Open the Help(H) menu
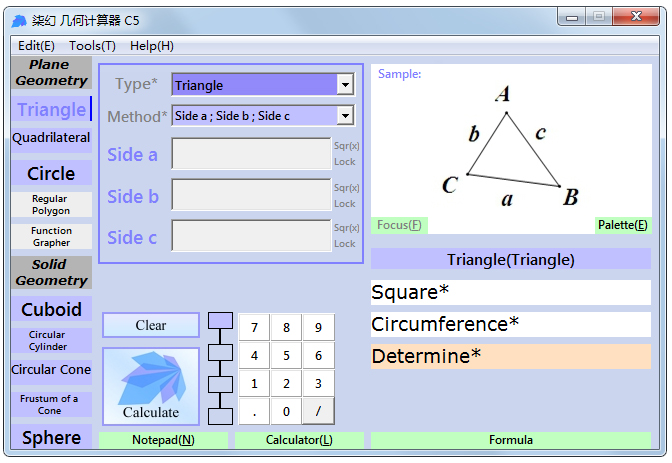This screenshot has height=463, width=672. click(x=152, y=46)
